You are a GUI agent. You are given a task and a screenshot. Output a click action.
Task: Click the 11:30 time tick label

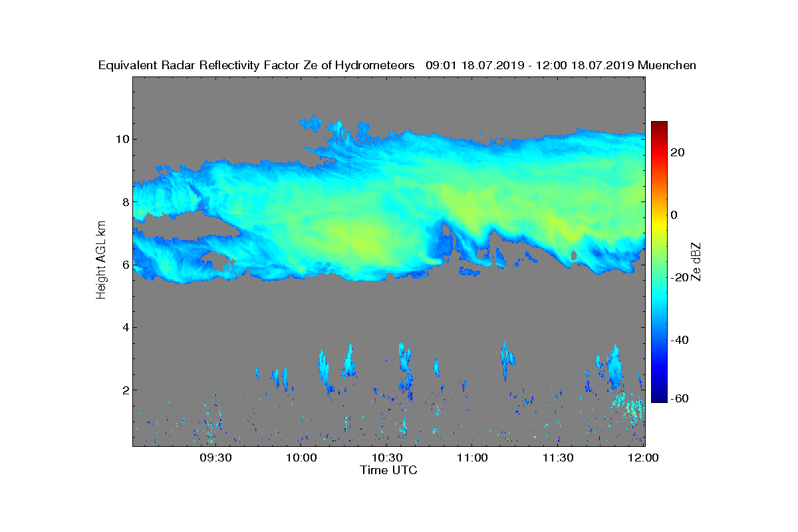559,458
